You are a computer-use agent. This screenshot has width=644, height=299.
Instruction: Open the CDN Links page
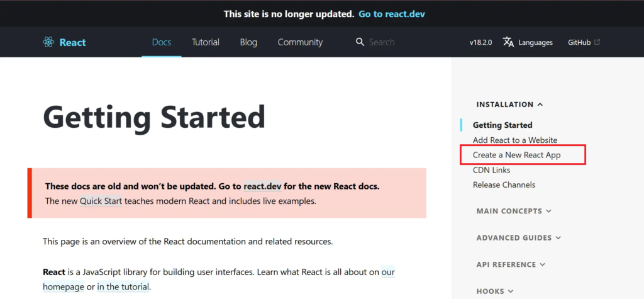pos(492,170)
